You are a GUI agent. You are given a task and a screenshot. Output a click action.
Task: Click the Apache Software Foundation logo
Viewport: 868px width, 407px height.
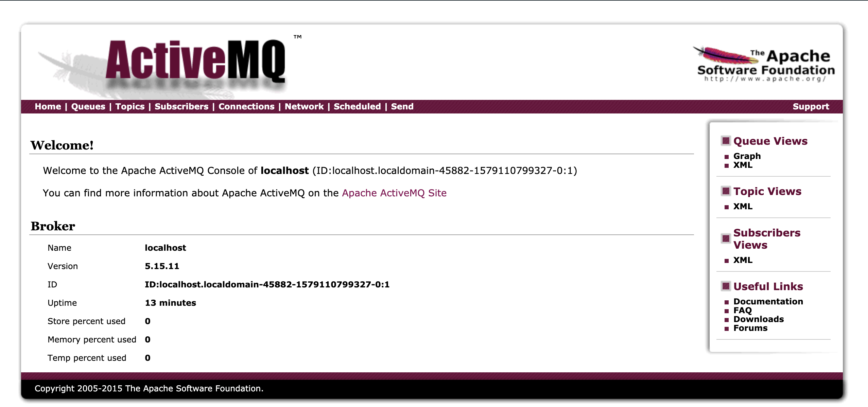[x=764, y=64]
